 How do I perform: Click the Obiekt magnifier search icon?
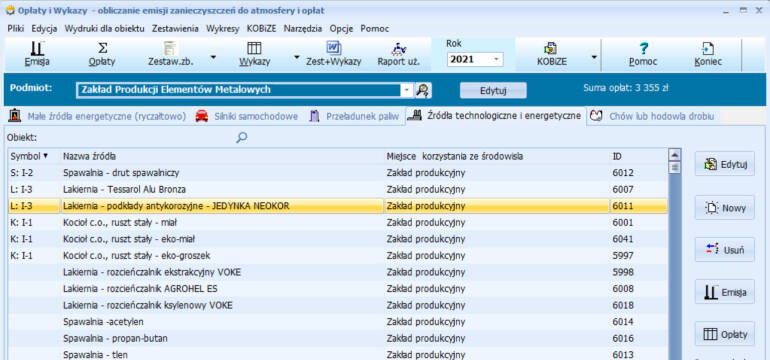241,138
